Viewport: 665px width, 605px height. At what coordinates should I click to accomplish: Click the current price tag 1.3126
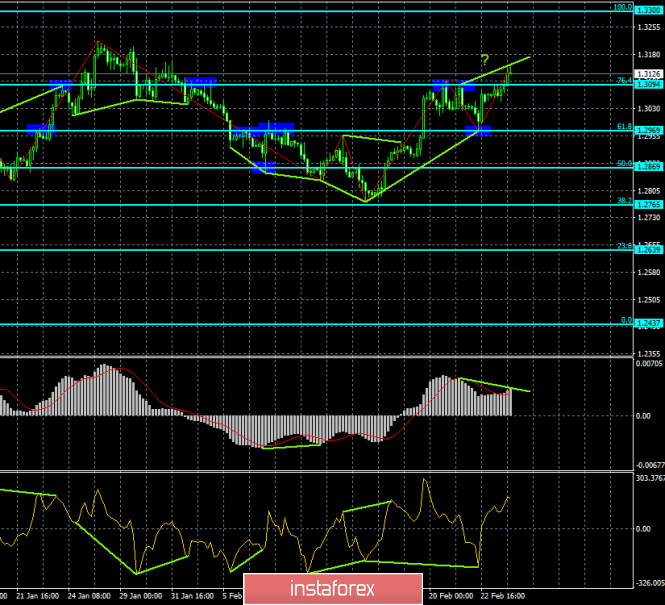tap(648, 74)
